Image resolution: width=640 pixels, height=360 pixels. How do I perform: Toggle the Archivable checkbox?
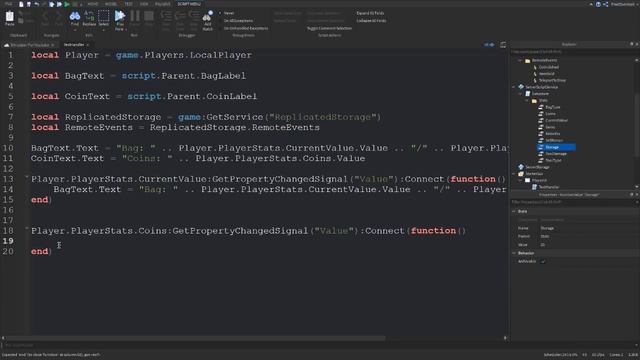[x=543, y=261]
